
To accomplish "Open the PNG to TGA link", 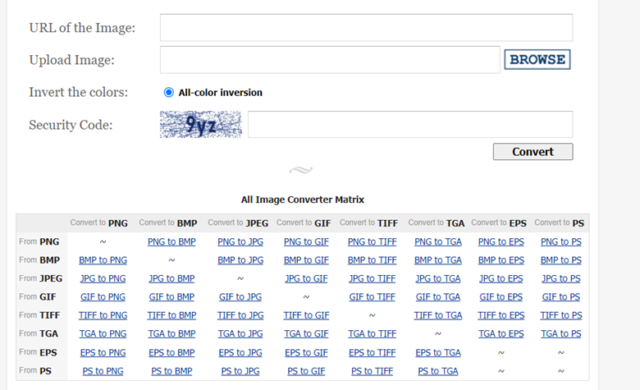I will 438,242.
